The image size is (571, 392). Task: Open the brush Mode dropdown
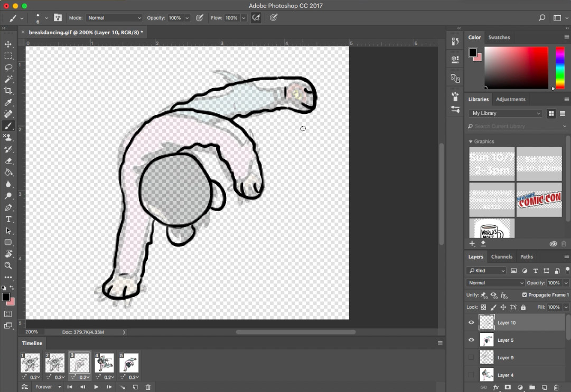114,18
